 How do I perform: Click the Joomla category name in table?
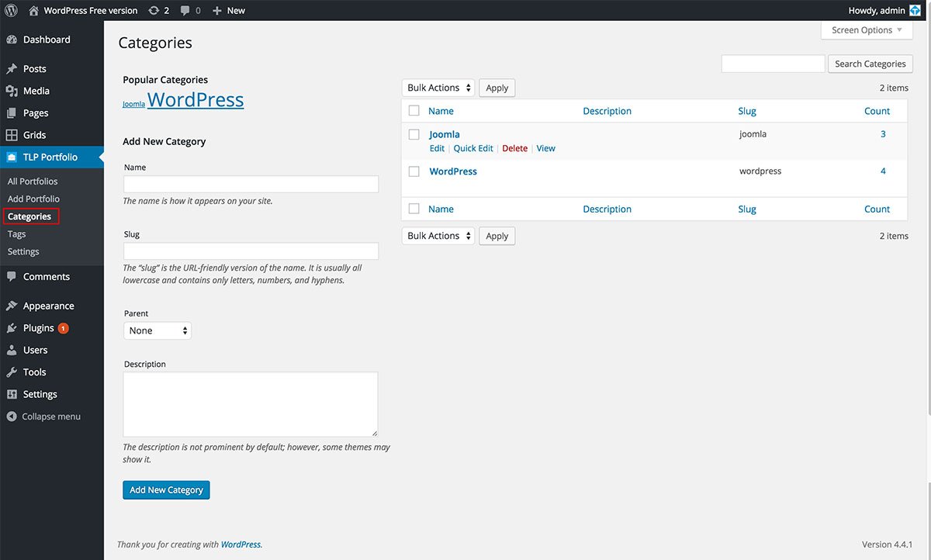[445, 134]
